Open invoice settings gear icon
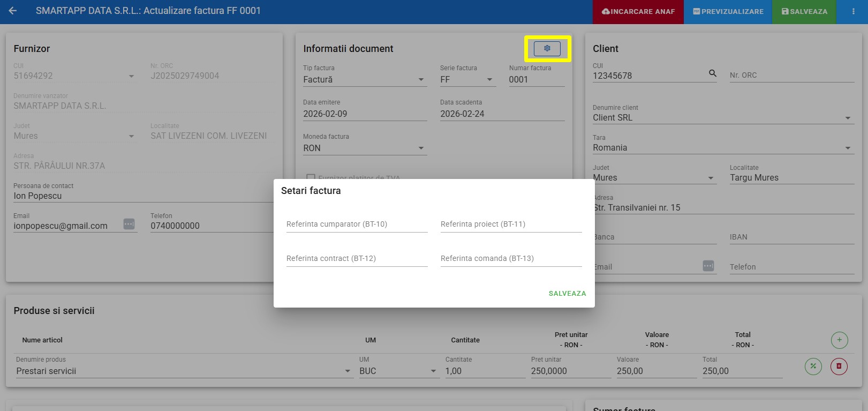 [x=547, y=49]
